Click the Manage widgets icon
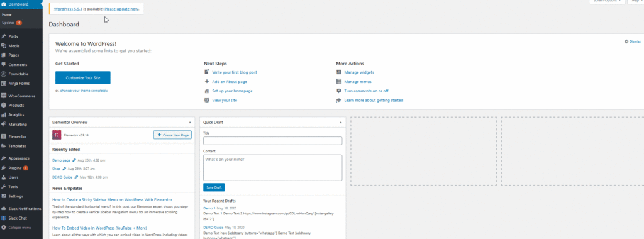This screenshot has height=239, width=644. click(339, 72)
